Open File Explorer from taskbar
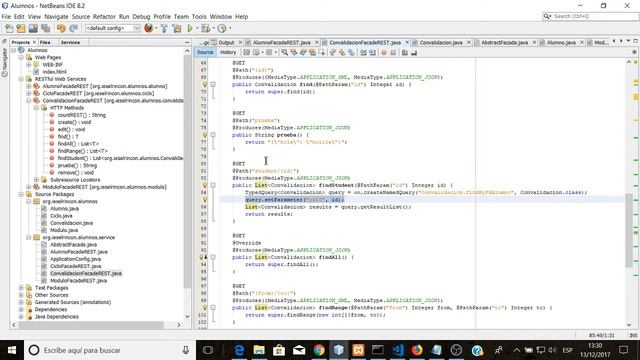 click(x=259, y=350)
